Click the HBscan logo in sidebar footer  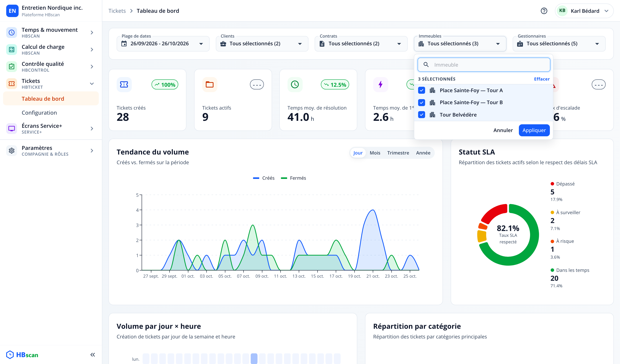click(x=22, y=354)
